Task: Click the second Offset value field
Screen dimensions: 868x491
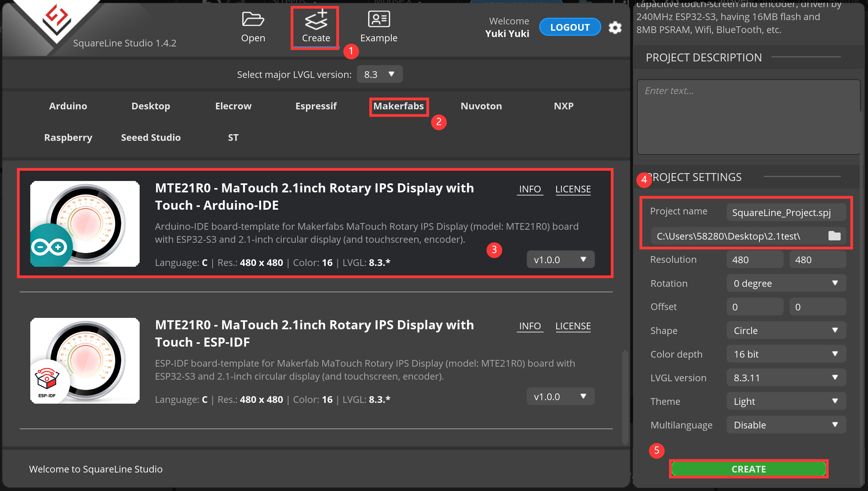Action: tap(818, 307)
